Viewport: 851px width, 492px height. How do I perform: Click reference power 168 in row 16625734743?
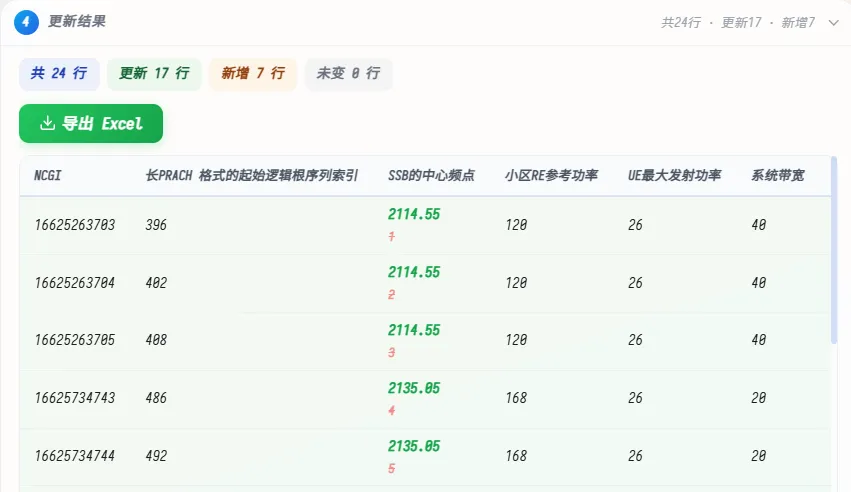pos(516,398)
